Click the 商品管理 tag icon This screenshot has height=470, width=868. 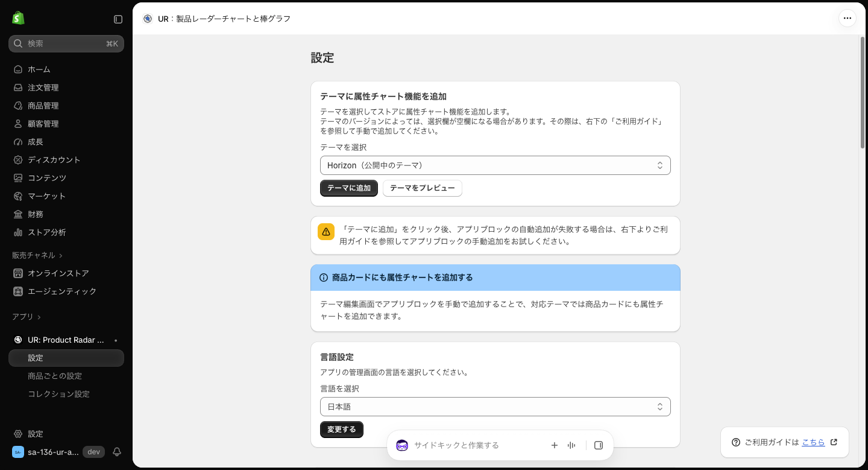[18, 106]
